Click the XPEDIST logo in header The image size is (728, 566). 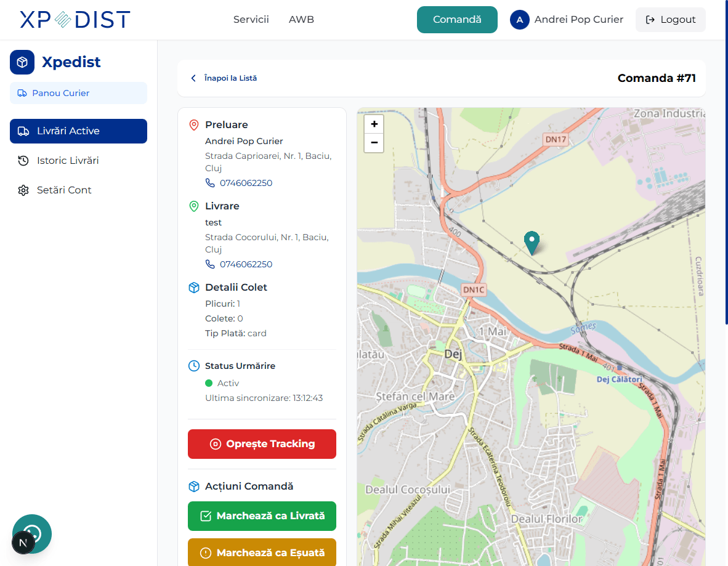pyautogui.click(x=75, y=20)
